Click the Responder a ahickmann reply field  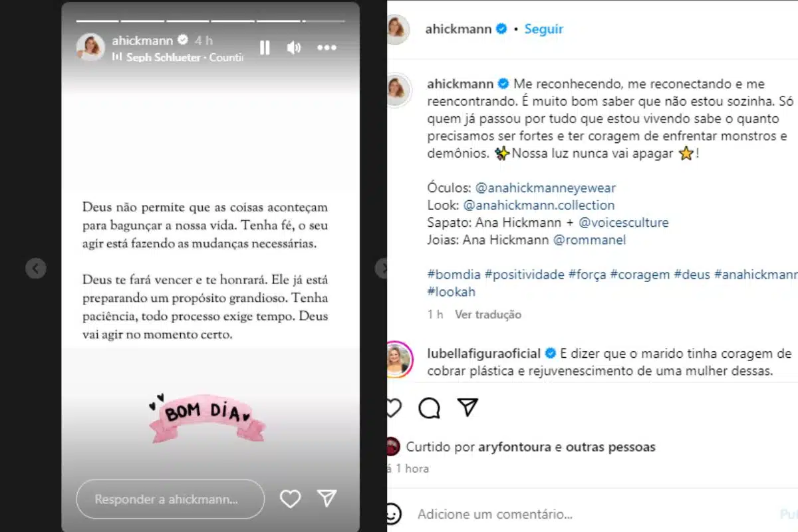pyautogui.click(x=170, y=499)
